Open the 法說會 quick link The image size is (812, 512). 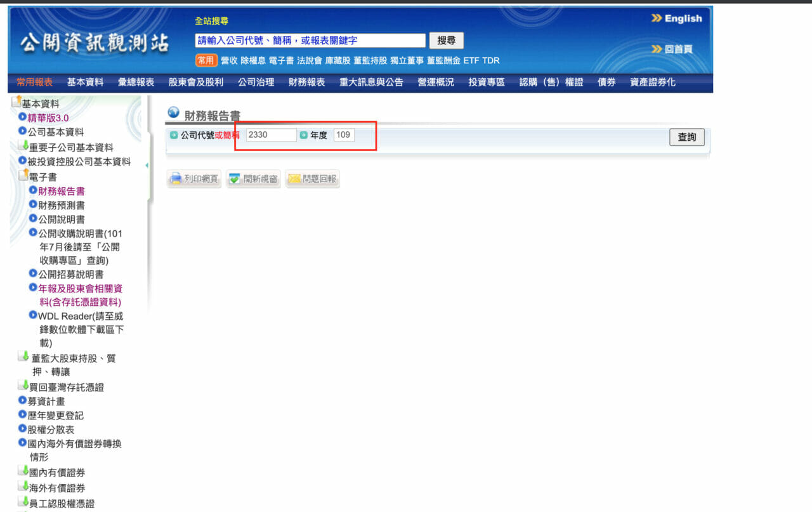[x=310, y=61]
